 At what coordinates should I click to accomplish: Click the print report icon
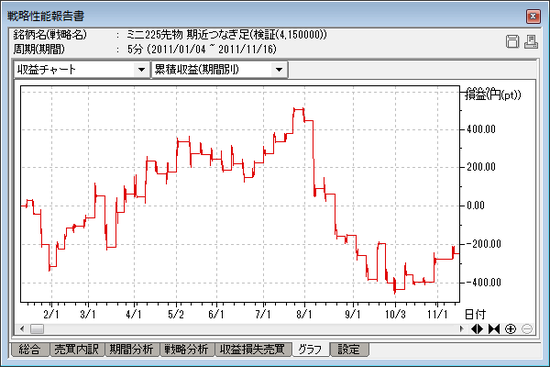531,41
